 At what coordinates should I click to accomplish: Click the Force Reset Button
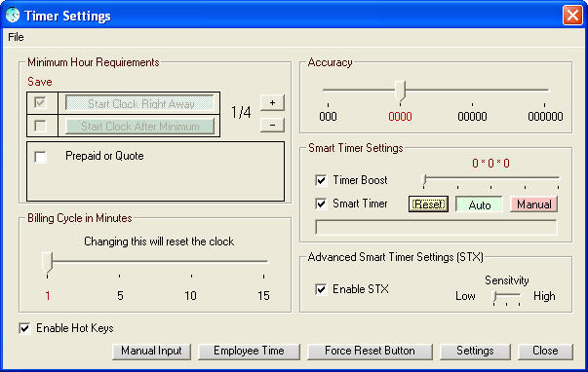[x=370, y=352]
